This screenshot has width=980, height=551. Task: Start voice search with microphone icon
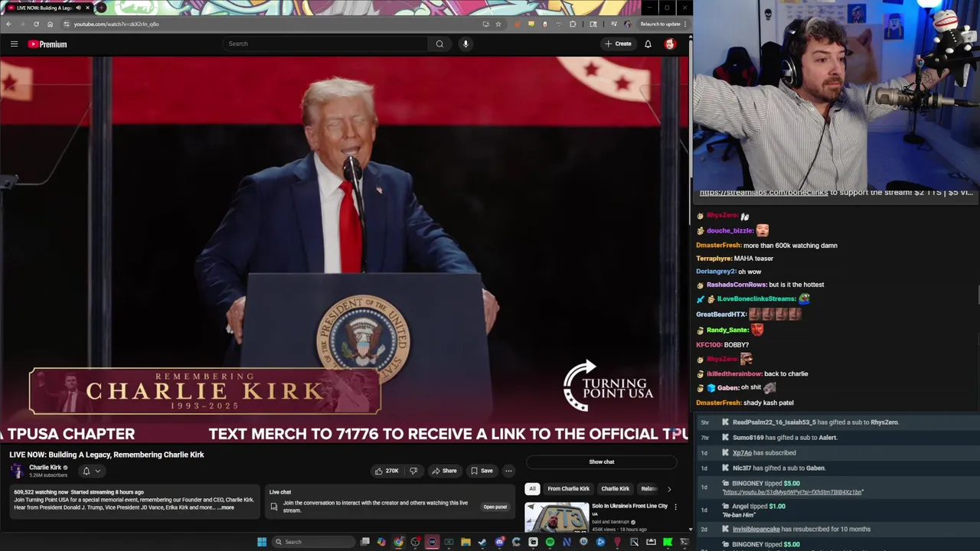tap(465, 44)
